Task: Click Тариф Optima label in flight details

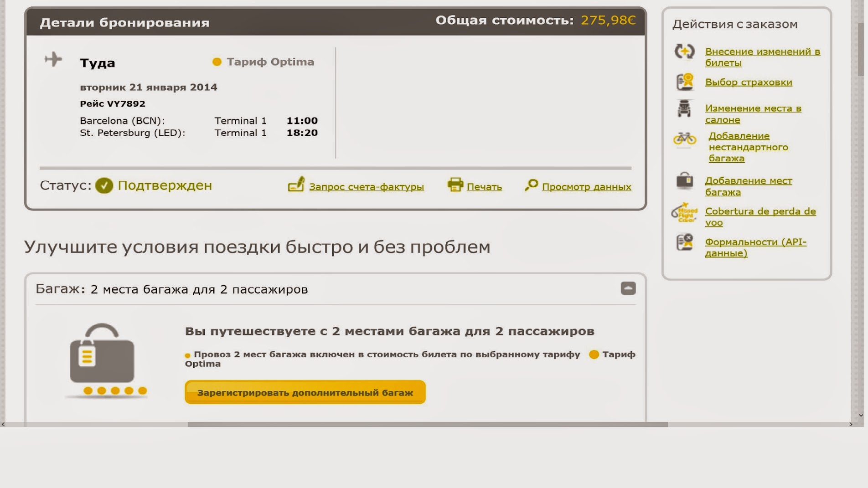Action: tap(270, 62)
